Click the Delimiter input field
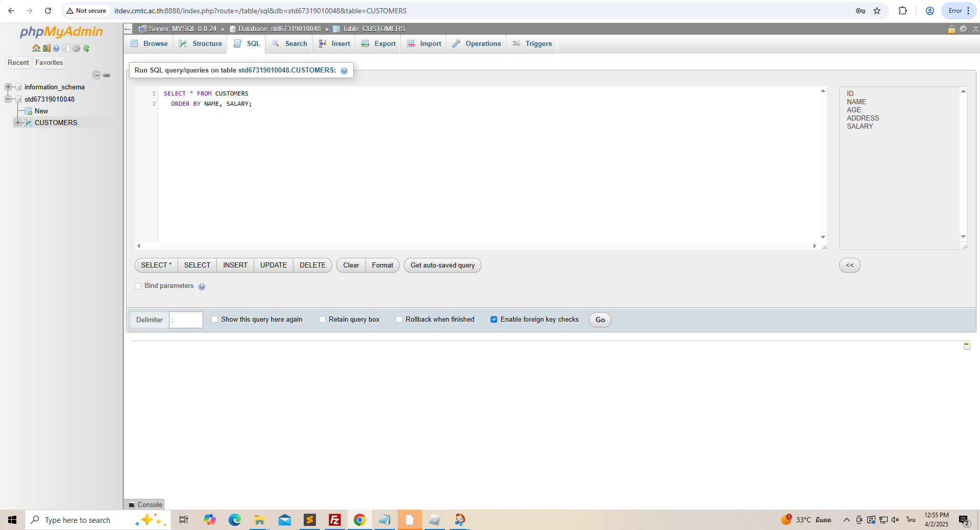Viewport: 980px width, 530px height. tap(186, 320)
